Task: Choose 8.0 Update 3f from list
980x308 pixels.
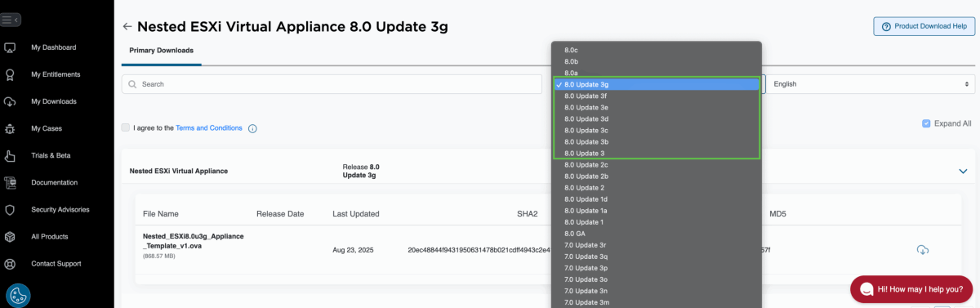Action: tap(657, 96)
